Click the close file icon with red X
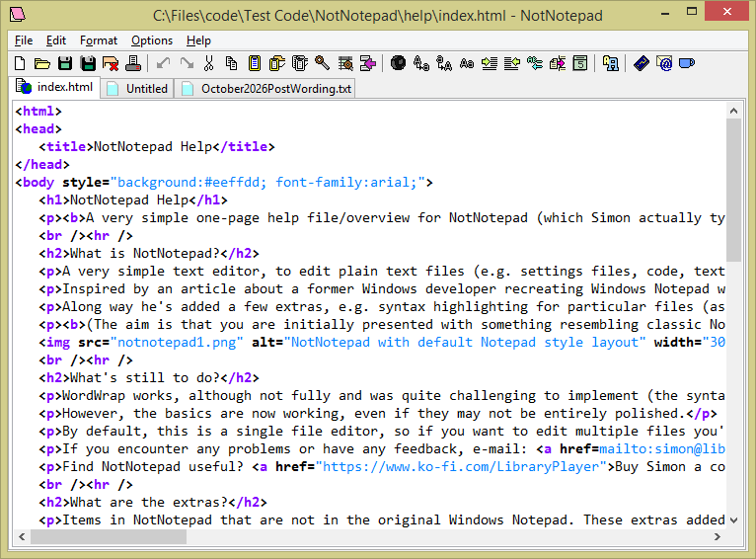Viewport: 756px width, 559px height. point(111,63)
